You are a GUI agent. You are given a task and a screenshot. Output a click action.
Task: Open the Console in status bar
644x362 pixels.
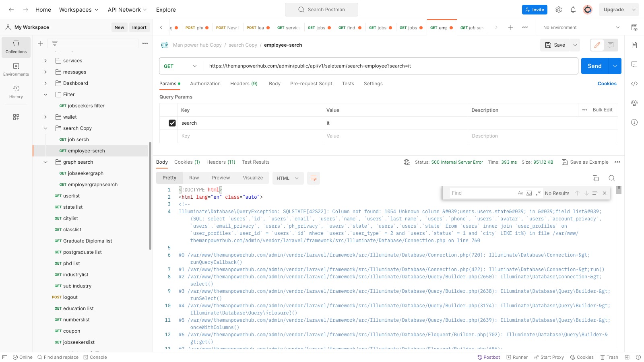click(x=95, y=357)
